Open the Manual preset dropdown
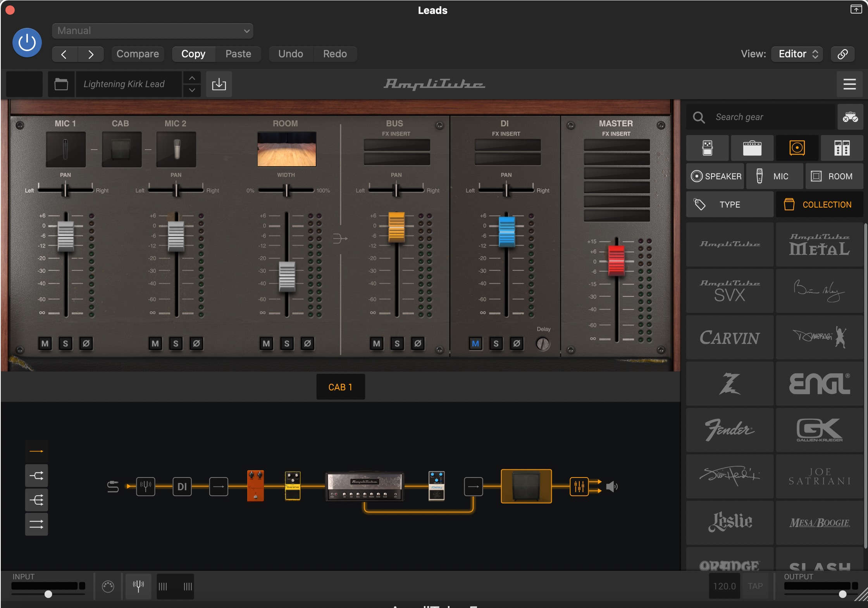868x608 pixels. tap(152, 31)
